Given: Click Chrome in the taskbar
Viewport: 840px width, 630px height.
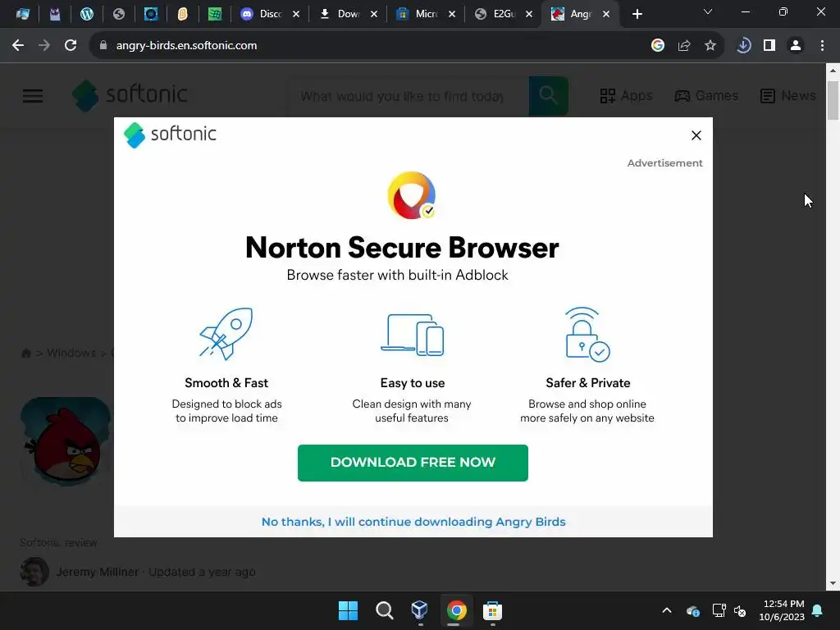Looking at the screenshot, I should click(456, 610).
